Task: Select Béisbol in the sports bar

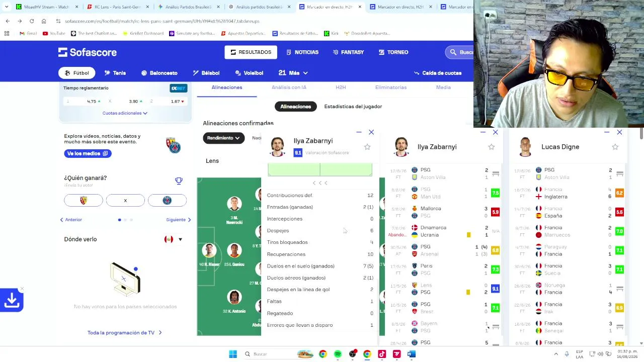Action: pos(206,73)
